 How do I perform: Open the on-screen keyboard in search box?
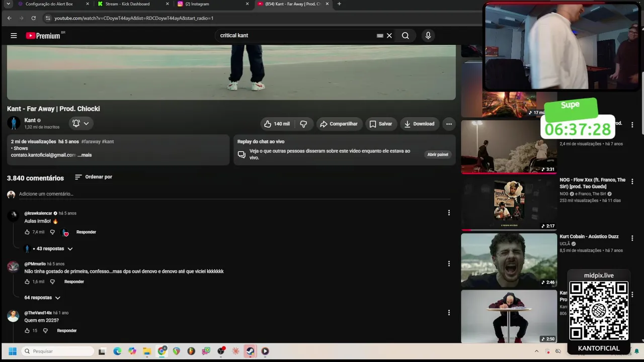pos(380,36)
